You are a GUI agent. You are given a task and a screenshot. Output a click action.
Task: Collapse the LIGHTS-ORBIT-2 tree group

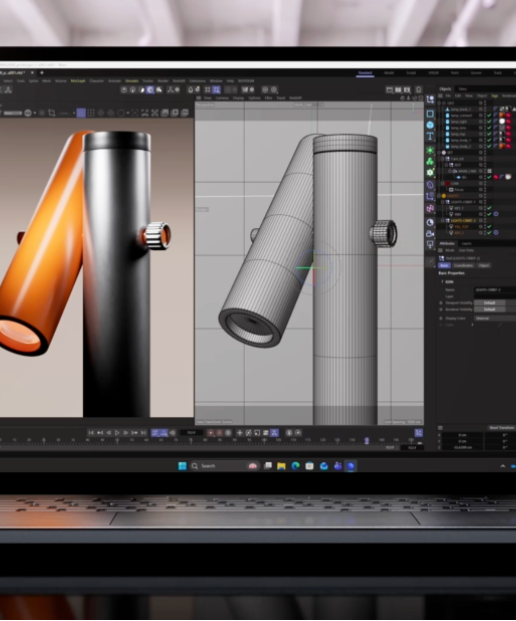click(443, 220)
